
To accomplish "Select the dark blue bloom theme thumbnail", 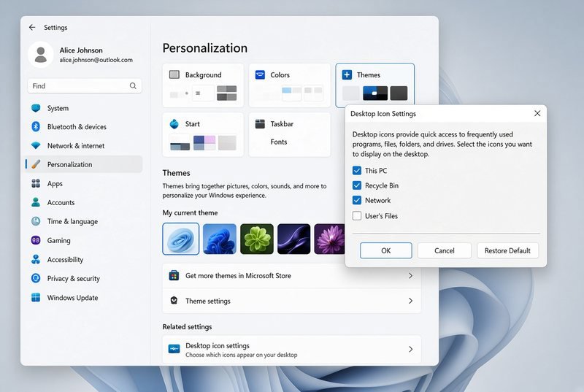I will point(220,239).
